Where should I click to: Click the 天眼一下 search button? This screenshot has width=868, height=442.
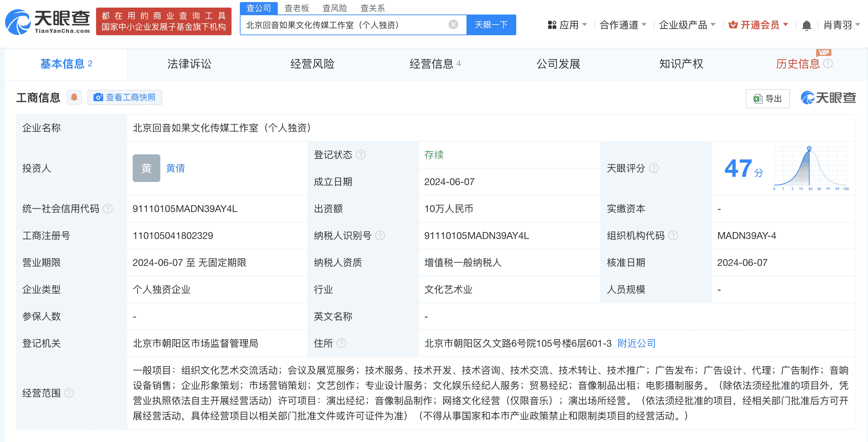tap(491, 24)
